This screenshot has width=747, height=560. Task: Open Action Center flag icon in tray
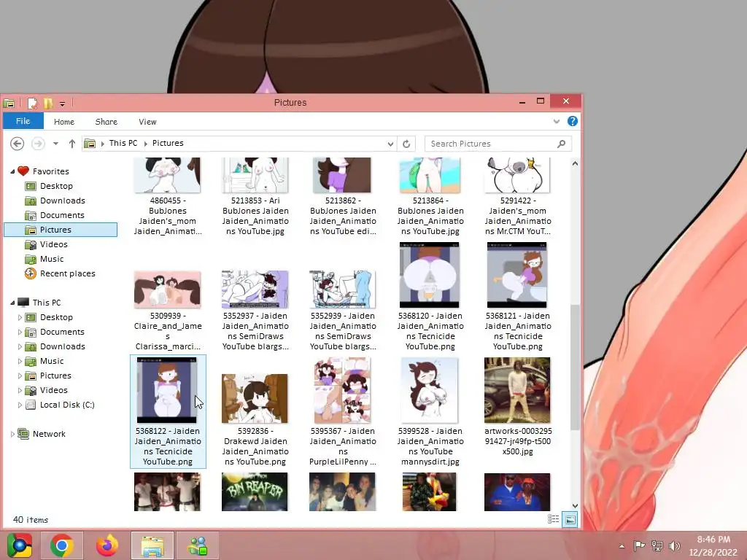click(x=639, y=545)
